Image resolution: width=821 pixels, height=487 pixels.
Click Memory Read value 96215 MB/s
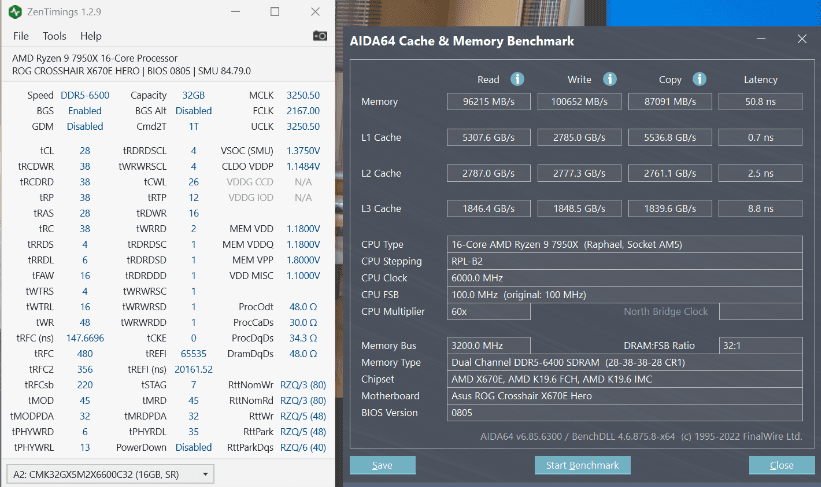489,102
